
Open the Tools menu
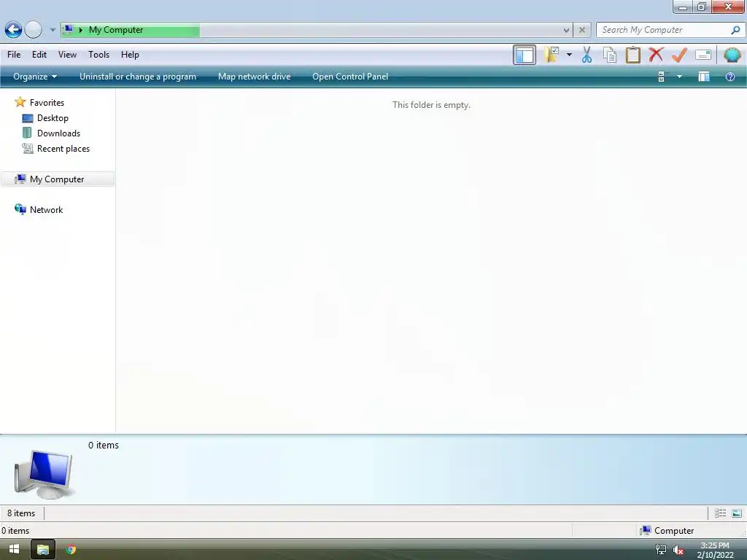tap(98, 55)
